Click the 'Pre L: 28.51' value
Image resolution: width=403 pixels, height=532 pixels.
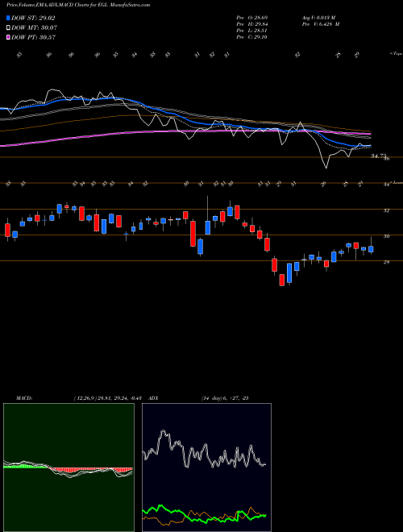[x=252, y=31]
